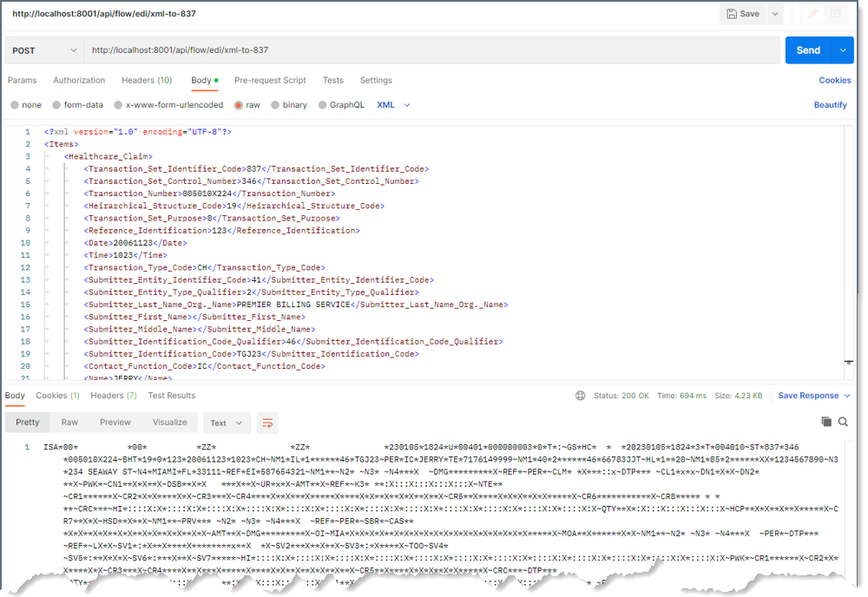868x597 pixels.
Task: Expand the XML body format dropdown
Action: coord(393,105)
